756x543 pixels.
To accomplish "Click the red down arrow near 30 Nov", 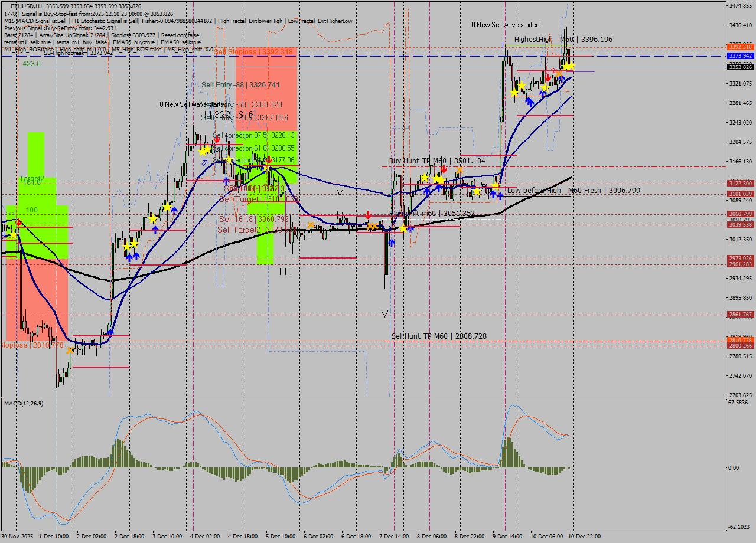I will 18,222.
